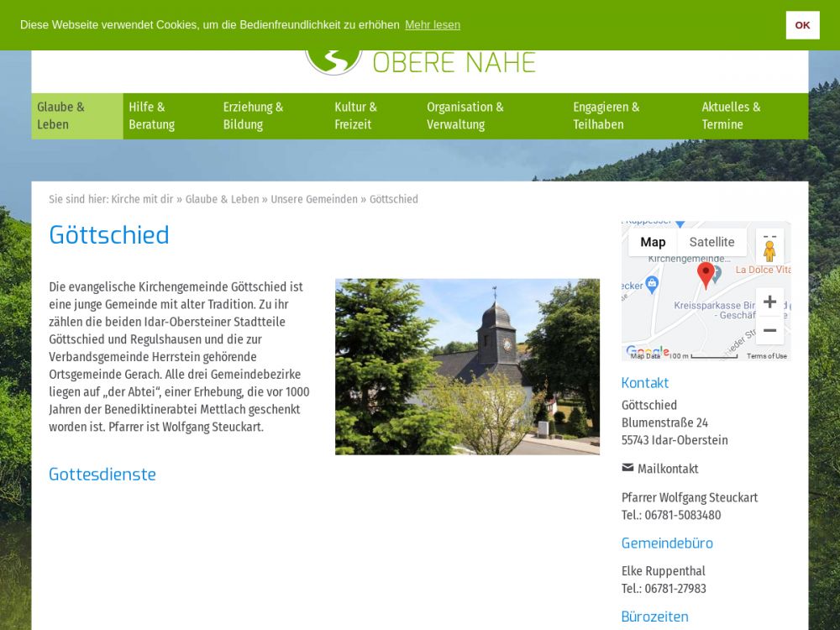This screenshot has width=840, height=630.
Task: Click the Google logo on the map
Action: [x=648, y=351]
